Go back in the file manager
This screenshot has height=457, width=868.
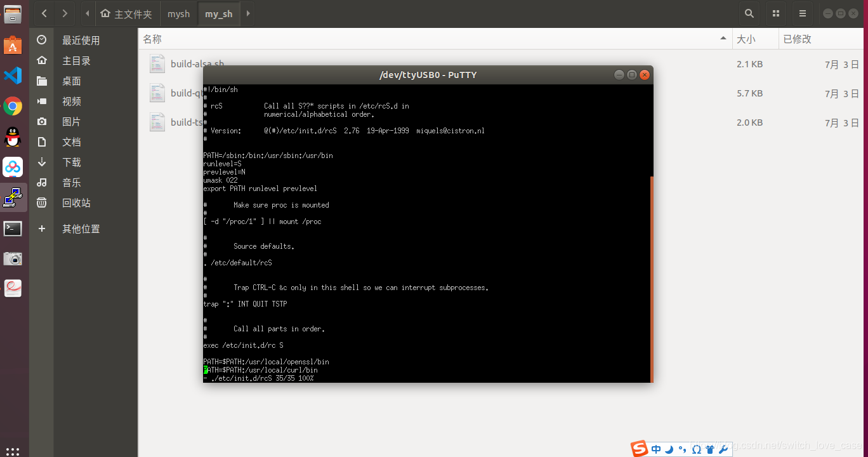tap(44, 13)
